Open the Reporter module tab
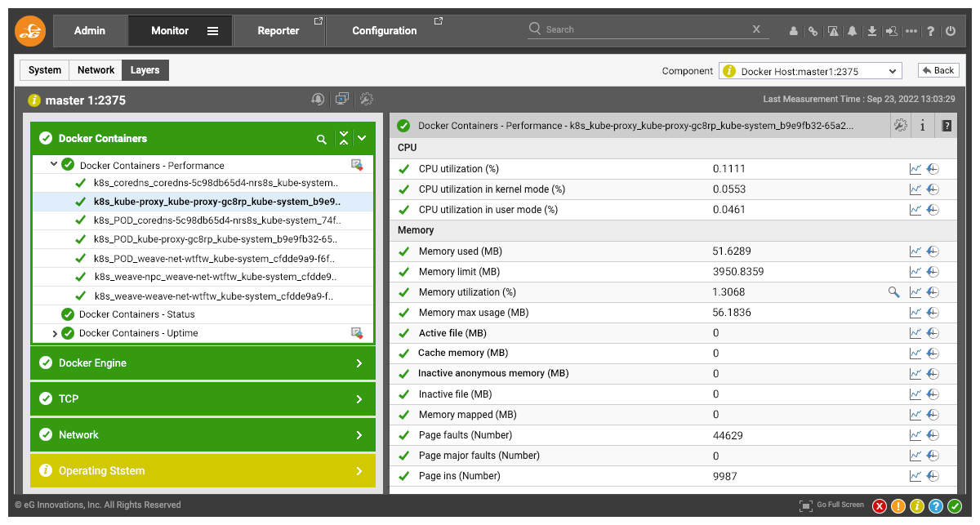This screenshot has height=525, width=980. point(278,31)
